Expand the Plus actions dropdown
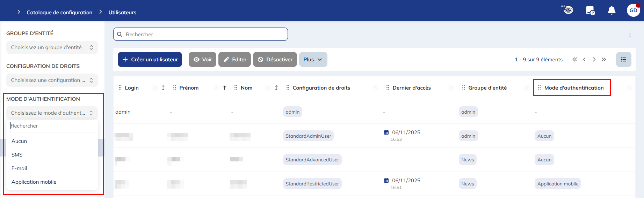Image resolution: width=644 pixels, height=198 pixels. (313, 60)
